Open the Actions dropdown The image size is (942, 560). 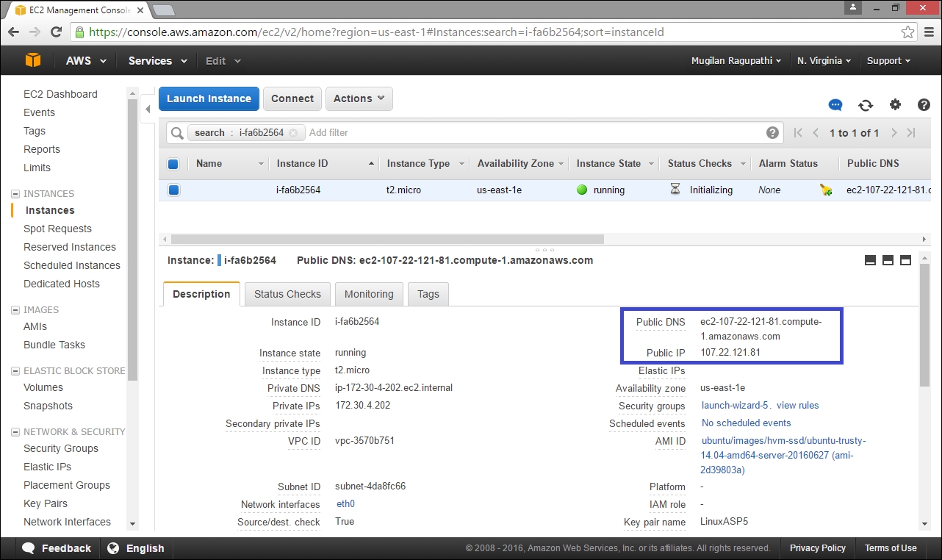pos(359,98)
